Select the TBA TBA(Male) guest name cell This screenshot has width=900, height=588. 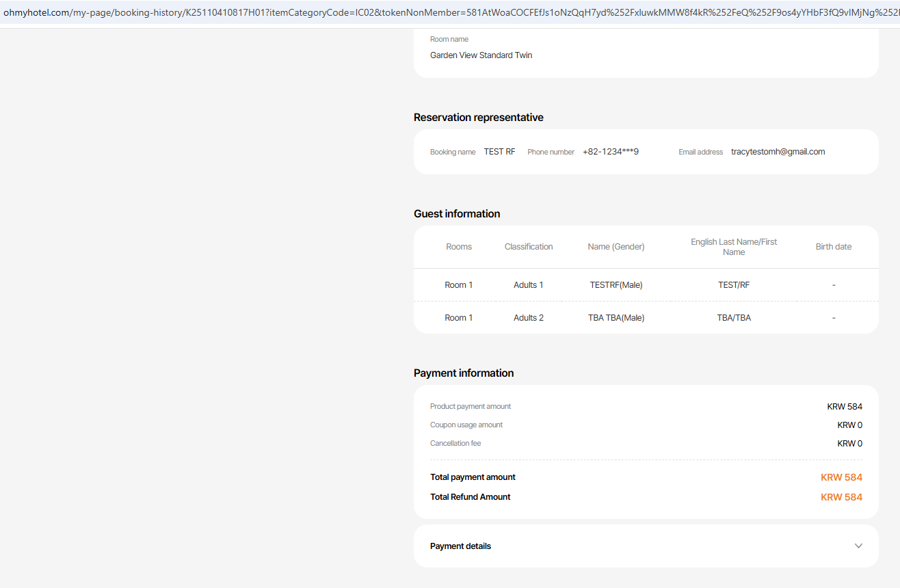pyautogui.click(x=616, y=318)
